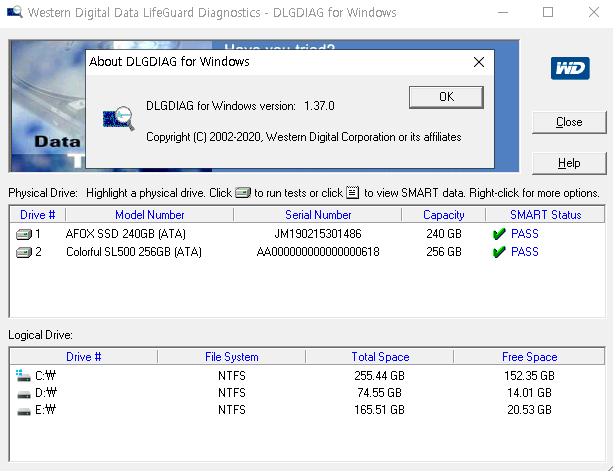Click NTFS file system of C: drive
613x471 pixels.
click(x=231, y=376)
